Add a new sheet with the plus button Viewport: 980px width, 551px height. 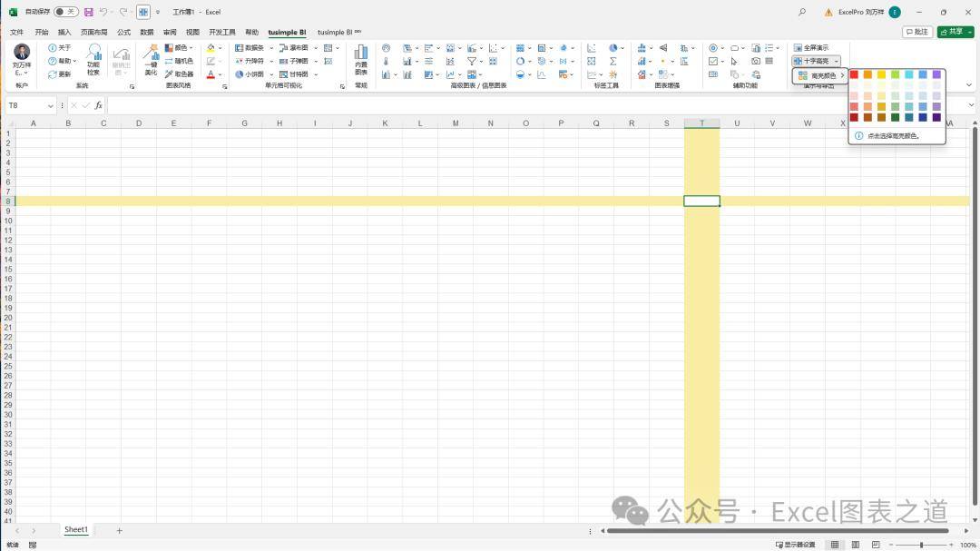tap(118, 529)
